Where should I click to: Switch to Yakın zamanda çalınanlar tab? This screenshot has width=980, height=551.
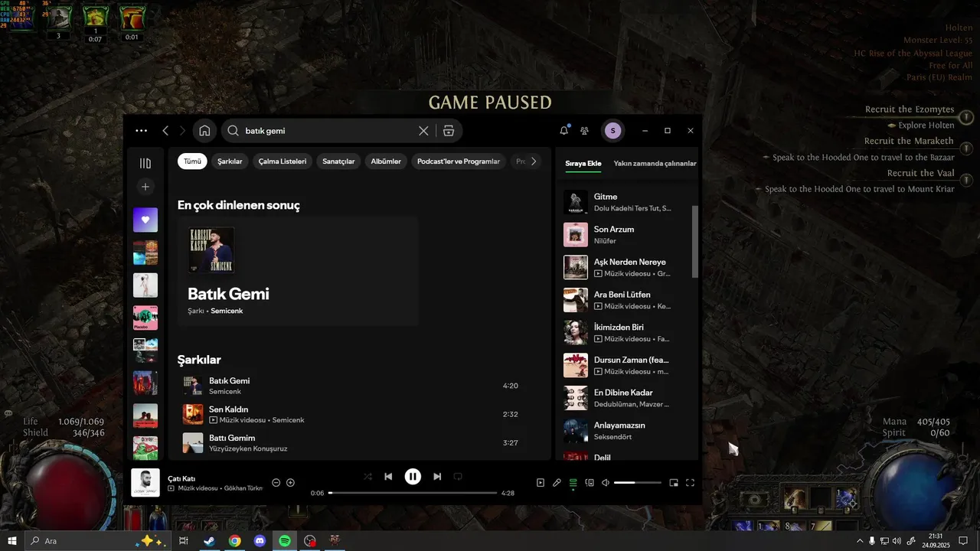click(x=655, y=164)
